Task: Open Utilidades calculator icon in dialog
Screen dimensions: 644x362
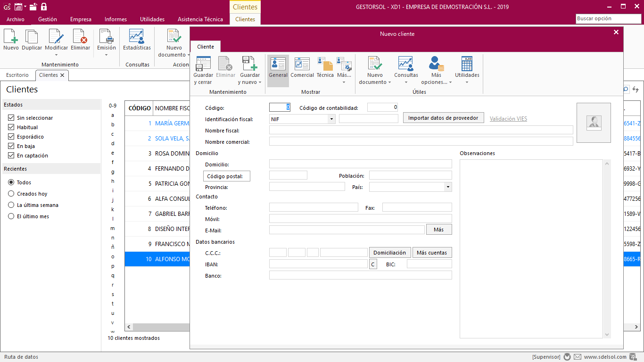Action: tap(467, 64)
